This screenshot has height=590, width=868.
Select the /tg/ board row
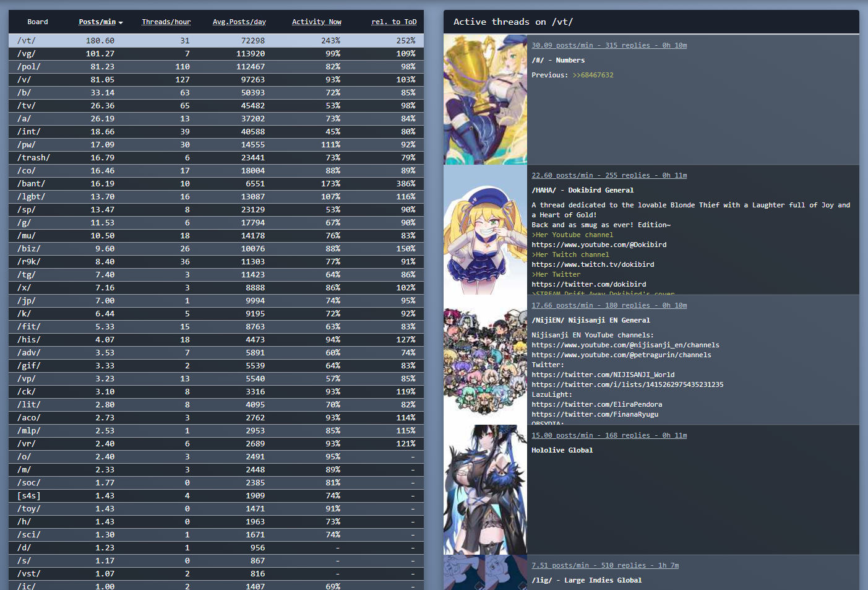tap(216, 275)
